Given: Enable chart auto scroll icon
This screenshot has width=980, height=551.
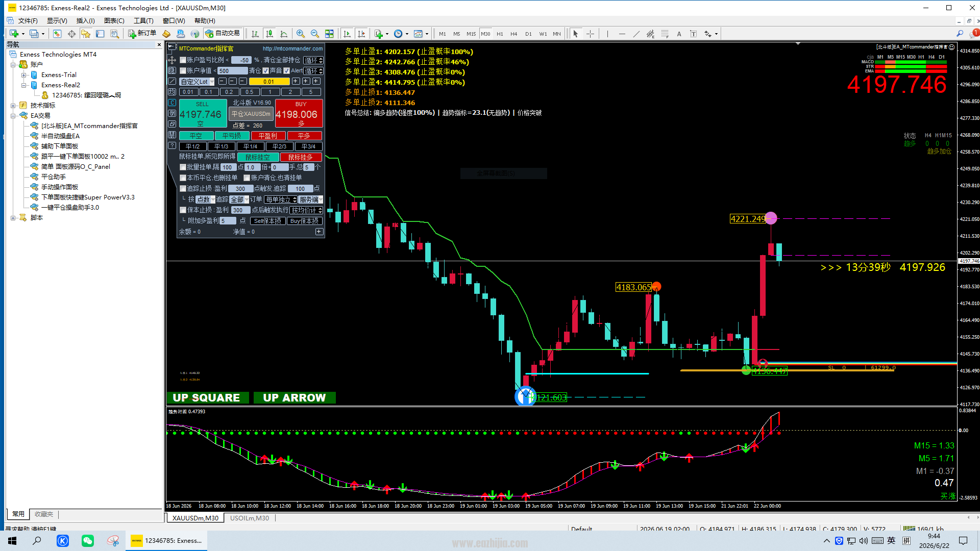Looking at the screenshot, I should coord(347,34).
